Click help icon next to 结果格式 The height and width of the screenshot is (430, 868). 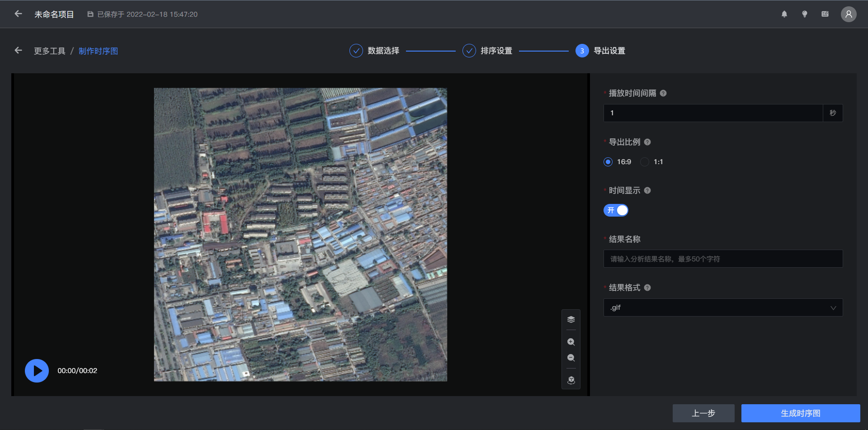647,288
